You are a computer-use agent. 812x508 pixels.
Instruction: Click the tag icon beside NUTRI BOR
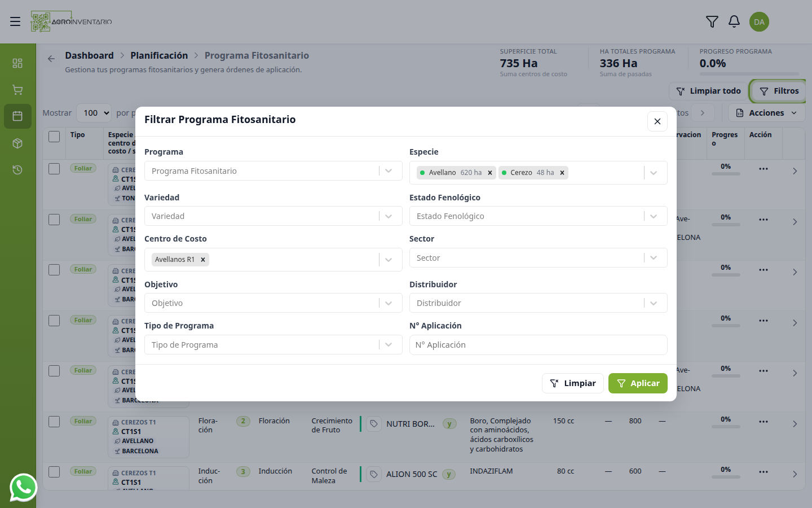tap(374, 424)
